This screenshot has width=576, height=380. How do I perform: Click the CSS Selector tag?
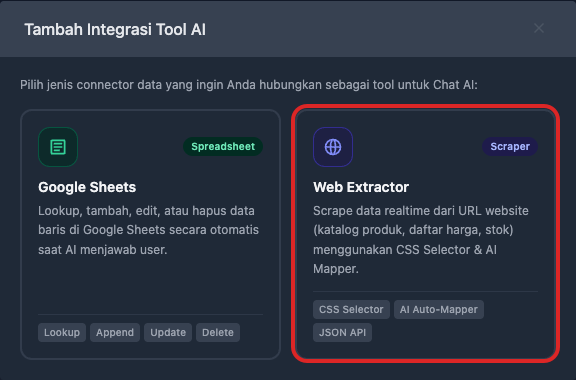[x=351, y=309]
